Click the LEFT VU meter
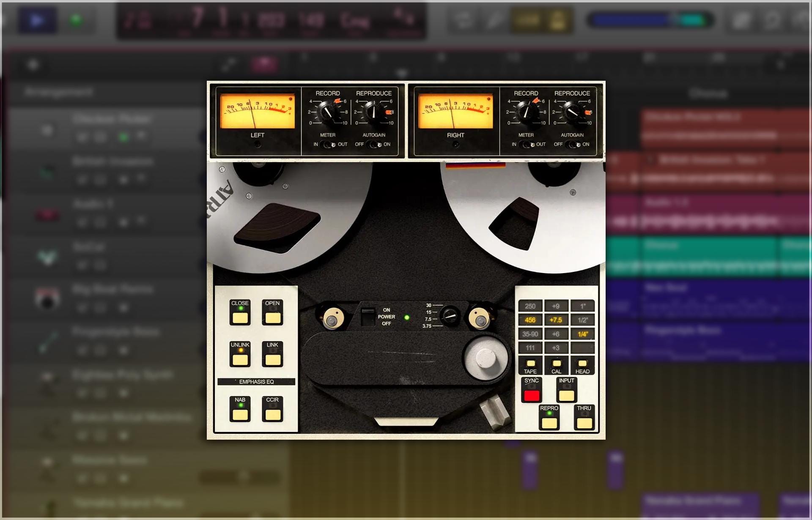 click(x=257, y=111)
